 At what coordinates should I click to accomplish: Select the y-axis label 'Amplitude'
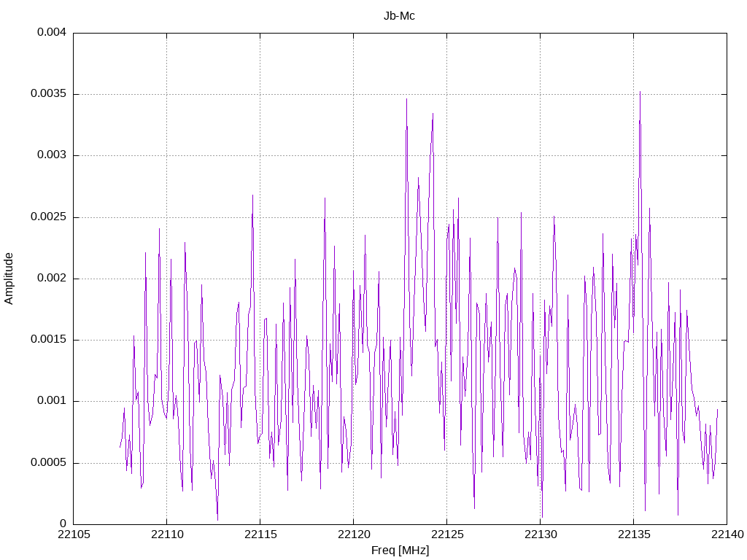tap(9, 279)
